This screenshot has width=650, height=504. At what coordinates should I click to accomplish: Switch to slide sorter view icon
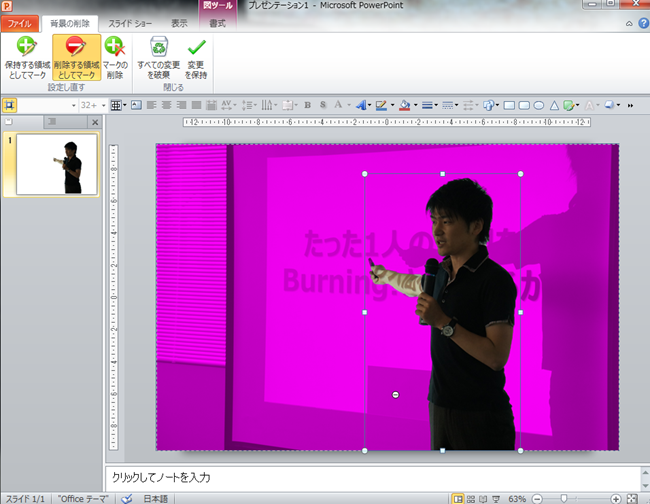pyautogui.click(x=470, y=498)
